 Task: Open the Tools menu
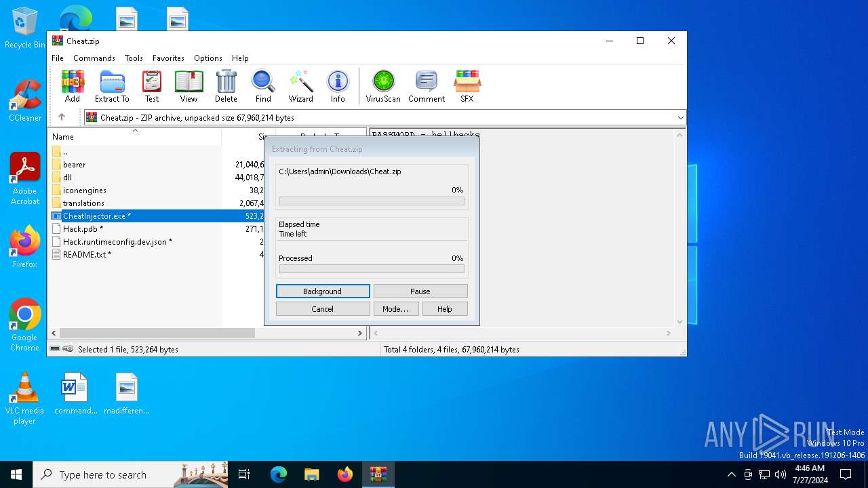(x=134, y=58)
